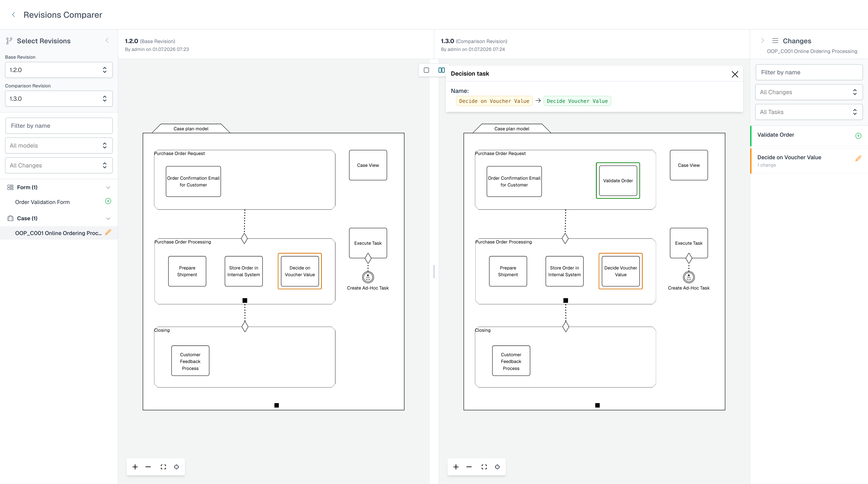Click the added plus icon beside Validate Order
Screen dimensions: 868x484
pyautogui.click(x=858, y=136)
